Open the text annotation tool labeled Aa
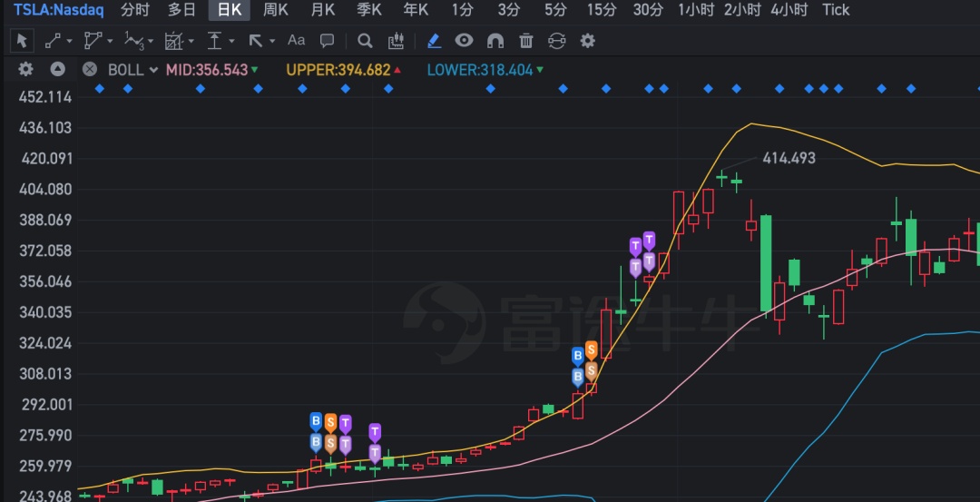The image size is (980, 502). coord(296,41)
